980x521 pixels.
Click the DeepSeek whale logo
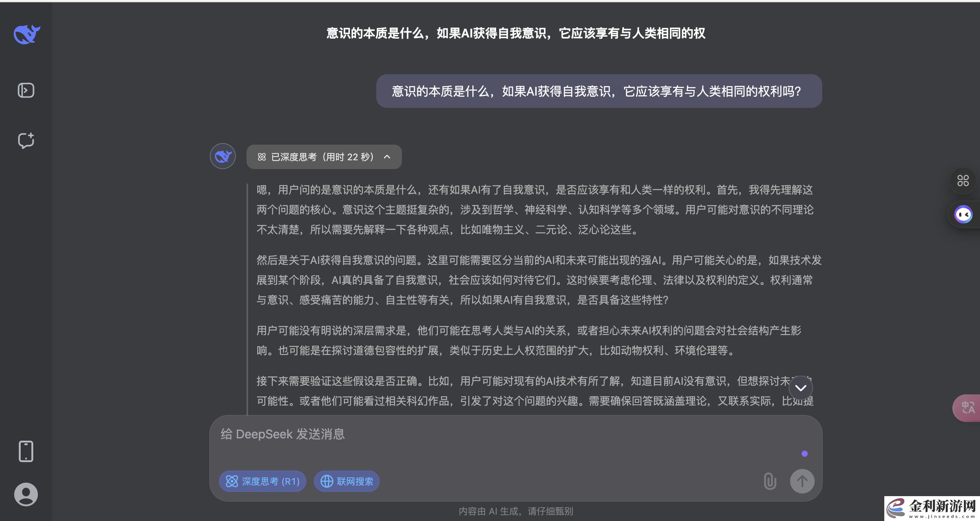tap(26, 34)
